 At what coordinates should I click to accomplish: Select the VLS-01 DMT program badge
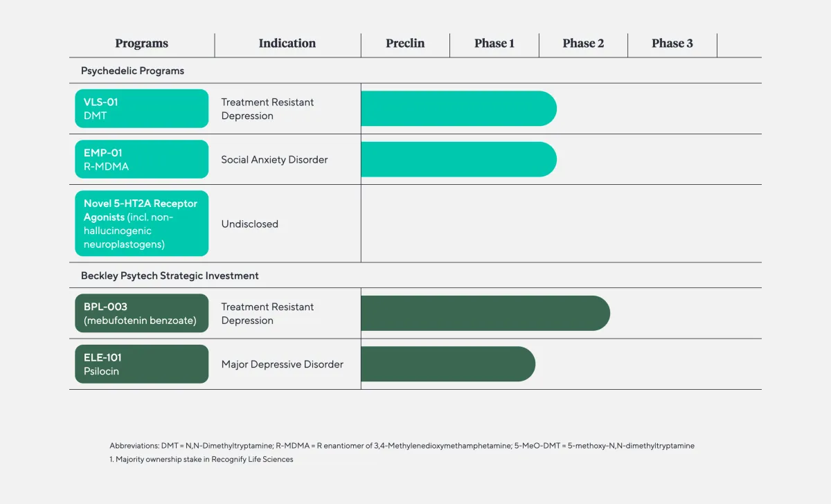tap(141, 108)
